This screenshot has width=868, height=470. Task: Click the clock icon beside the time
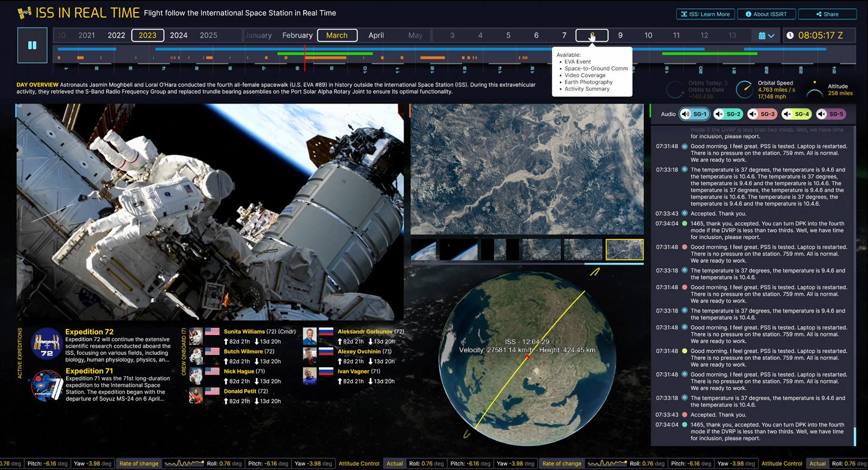coord(790,35)
